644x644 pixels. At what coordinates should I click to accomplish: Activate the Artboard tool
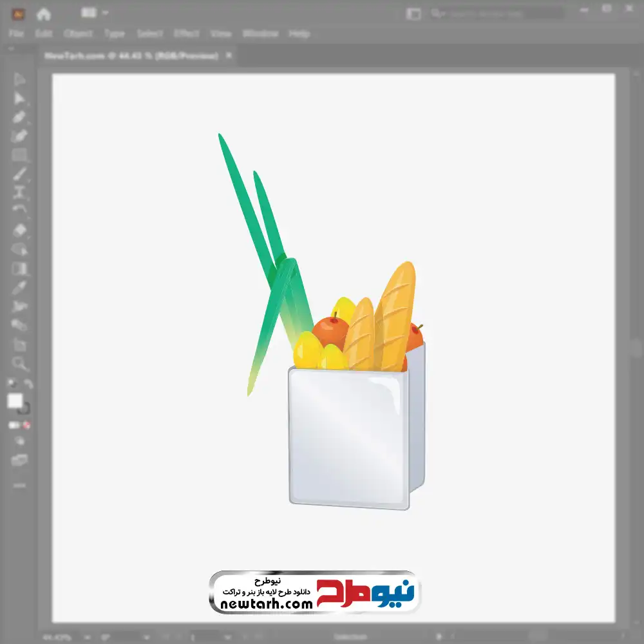pyautogui.click(x=19, y=344)
